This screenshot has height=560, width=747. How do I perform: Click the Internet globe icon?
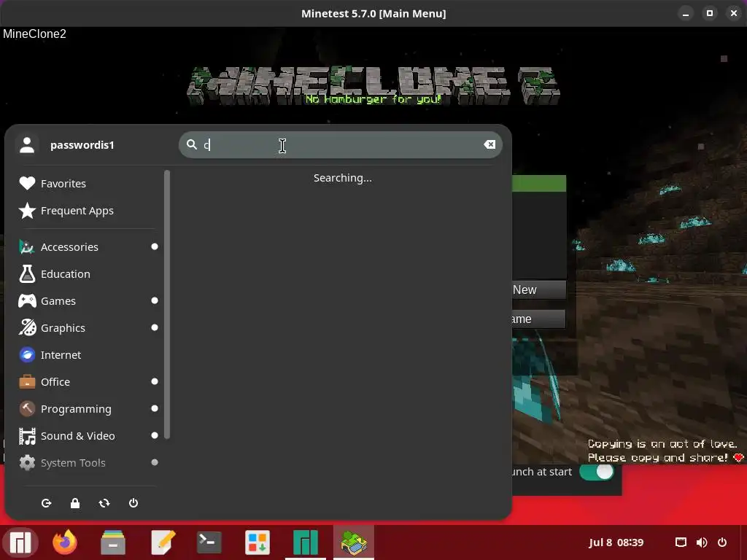pos(27,355)
